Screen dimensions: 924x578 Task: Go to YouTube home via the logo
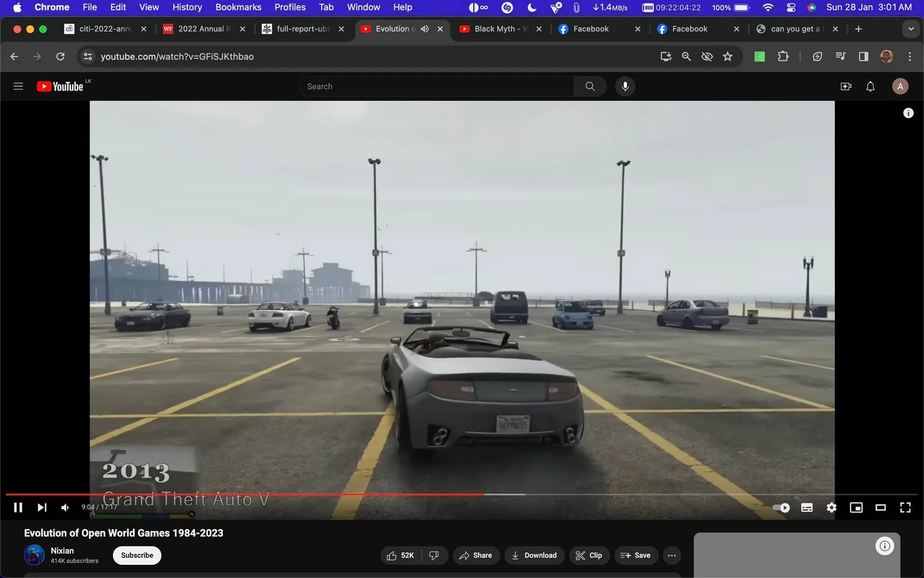tap(60, 86)
